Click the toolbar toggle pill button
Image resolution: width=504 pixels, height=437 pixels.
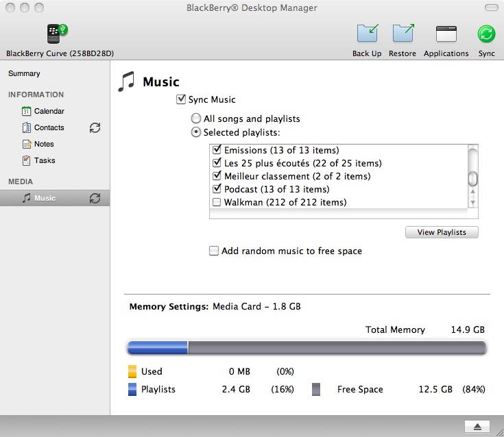(x=492, y=8)
